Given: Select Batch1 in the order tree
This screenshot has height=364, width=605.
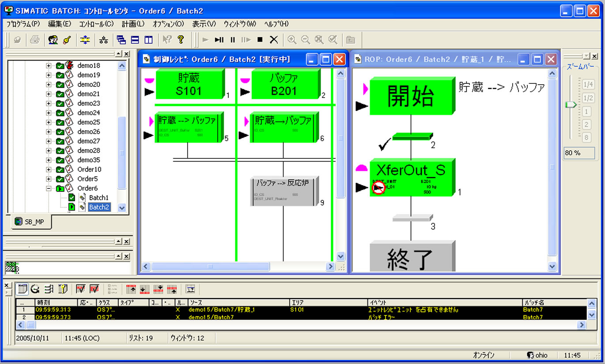Looking at the screenshot, I should tap(98, 198).
